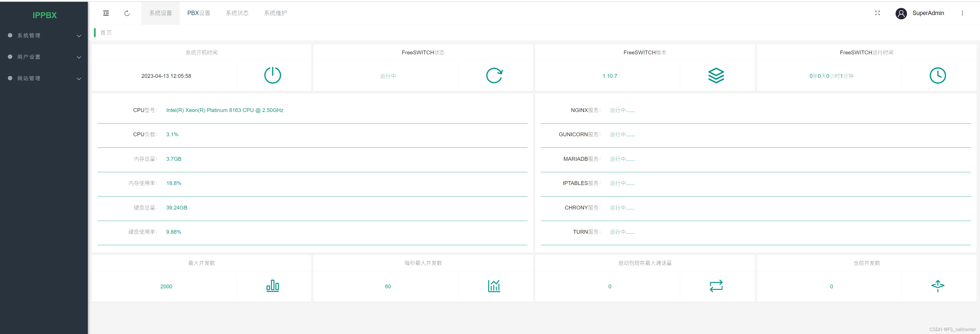Expand the 系统管理 sidebar menu
Viewport: 980px width, 334px height.
pos(44,35)
